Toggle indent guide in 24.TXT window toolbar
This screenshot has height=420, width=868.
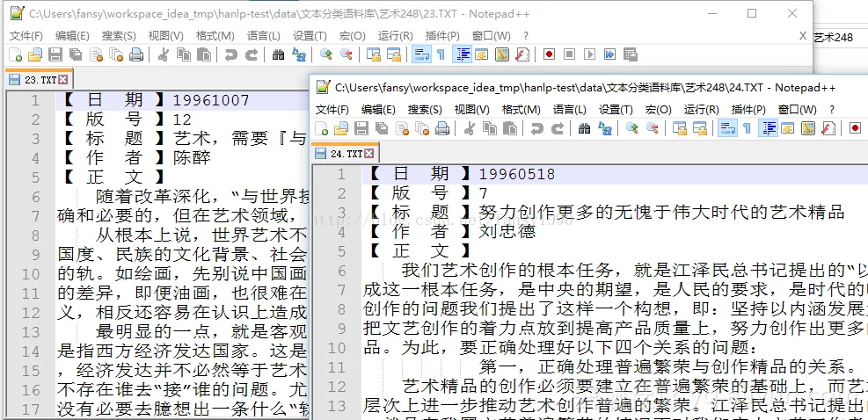769,129
